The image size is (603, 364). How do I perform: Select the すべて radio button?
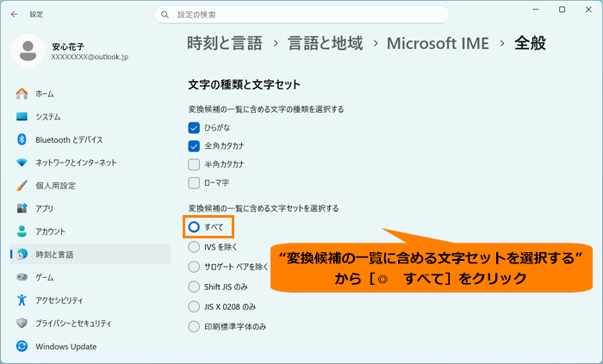tap(194, 227)
